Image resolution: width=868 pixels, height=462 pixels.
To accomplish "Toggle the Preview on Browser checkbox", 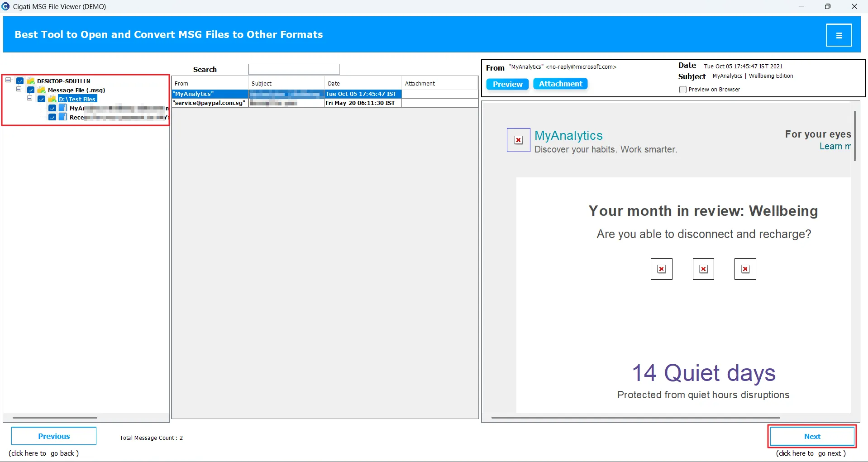I will tap(683, 90).
